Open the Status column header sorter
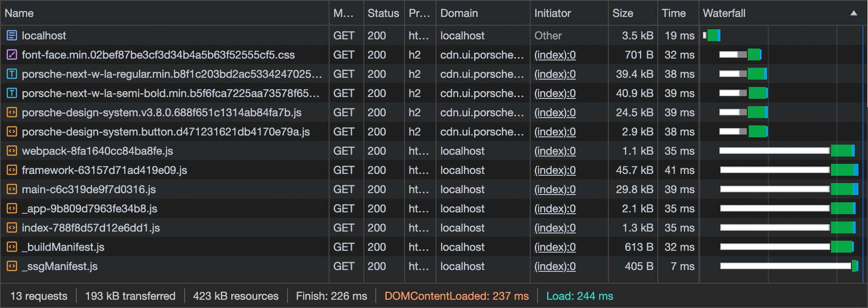The height and width of the screenshot is (308, 868). (x=383, y=13)
